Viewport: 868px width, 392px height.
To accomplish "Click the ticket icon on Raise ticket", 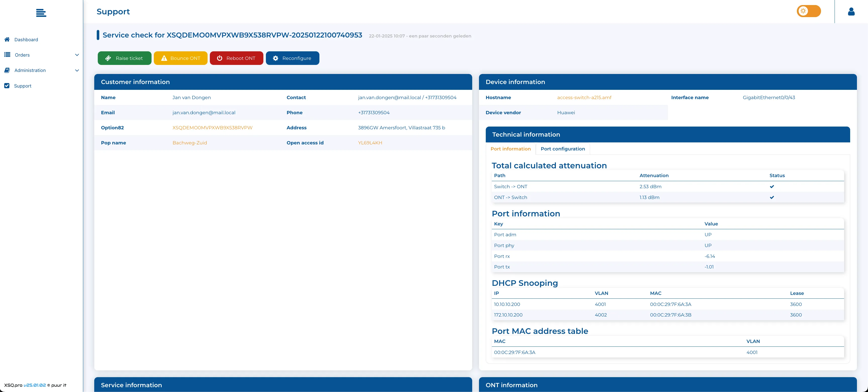I will (108, 58).
